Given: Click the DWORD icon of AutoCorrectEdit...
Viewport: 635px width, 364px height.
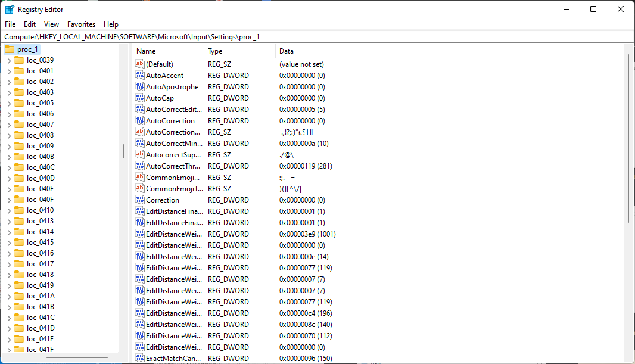Looking at the screenshot, I should pyautogui.click(x=140, y=109).
